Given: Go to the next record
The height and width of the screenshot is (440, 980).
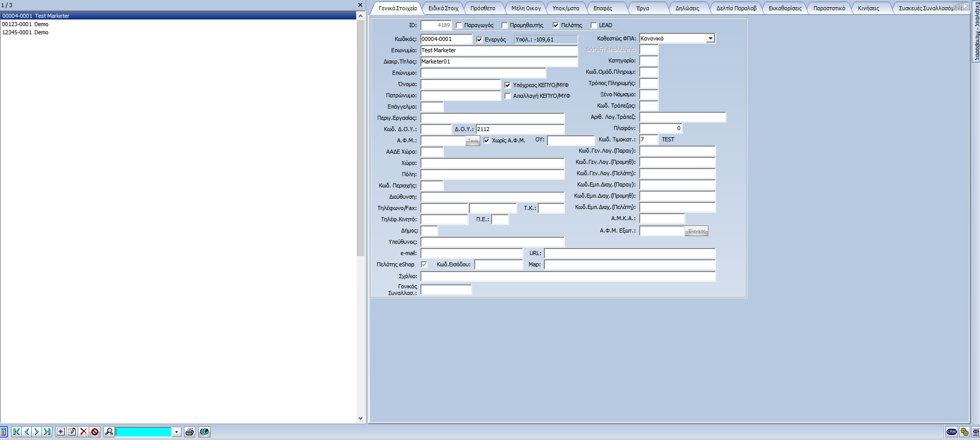Looking at the screenshot, I should click(x=36, y=432).
